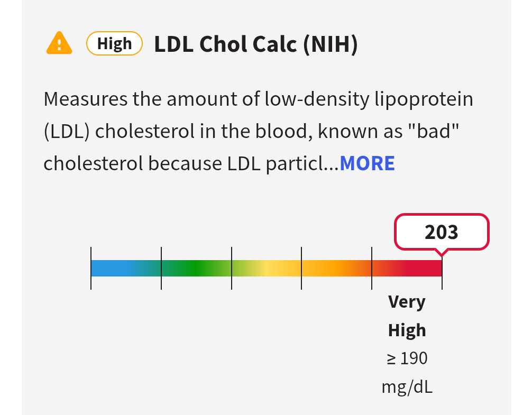Click the "High" status badge
This screenshot has width=532, height=415.
(114, 44)
